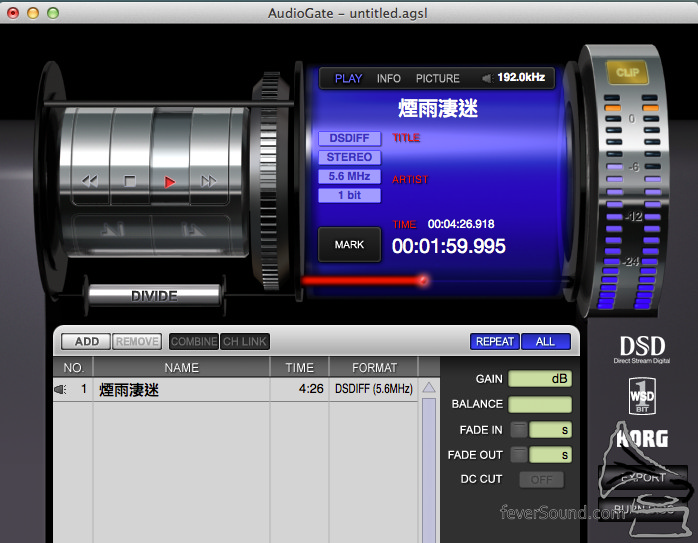Click the total time 00:04:26.918

click(461, 224)
